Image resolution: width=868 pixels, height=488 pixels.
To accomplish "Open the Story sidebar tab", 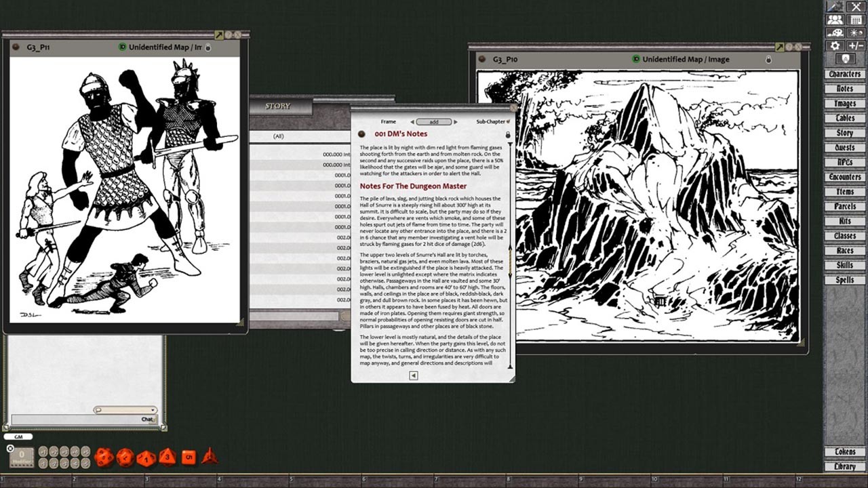I will [844, 134].
